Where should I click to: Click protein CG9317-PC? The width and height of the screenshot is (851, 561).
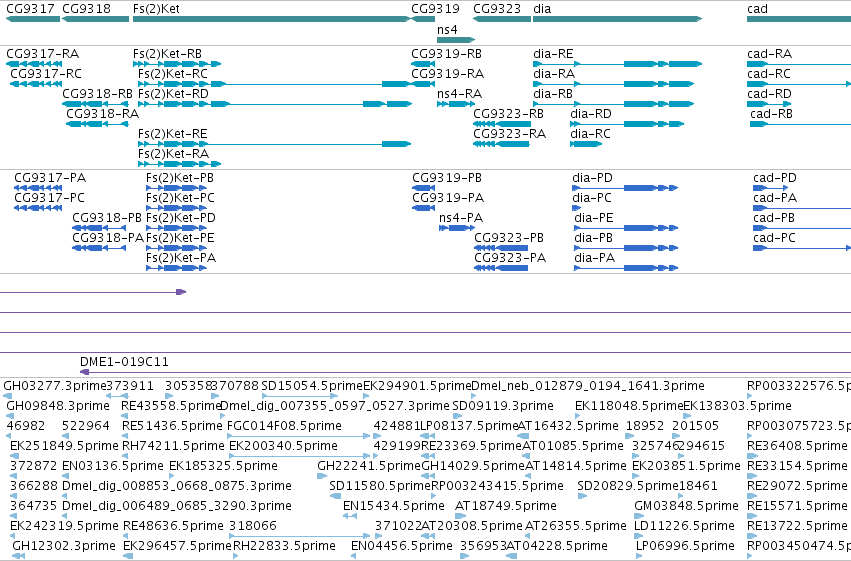tap(49, 198)
